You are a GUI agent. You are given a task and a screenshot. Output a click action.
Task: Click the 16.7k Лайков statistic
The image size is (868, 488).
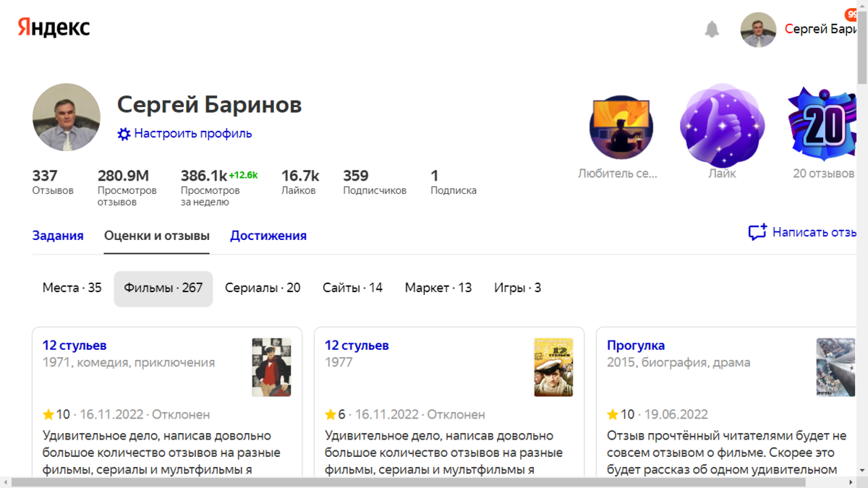(x=300, y=182)
